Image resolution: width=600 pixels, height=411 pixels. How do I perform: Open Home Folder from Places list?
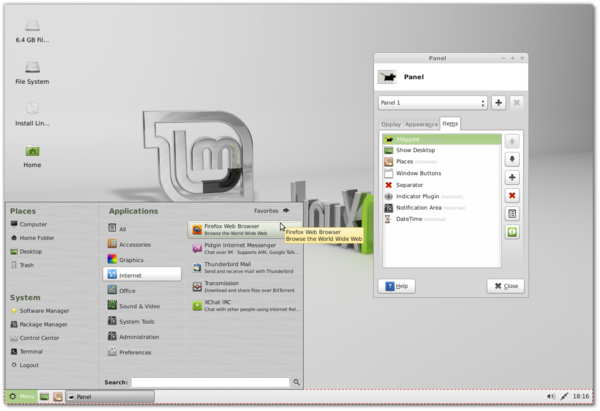pos(32,238)
